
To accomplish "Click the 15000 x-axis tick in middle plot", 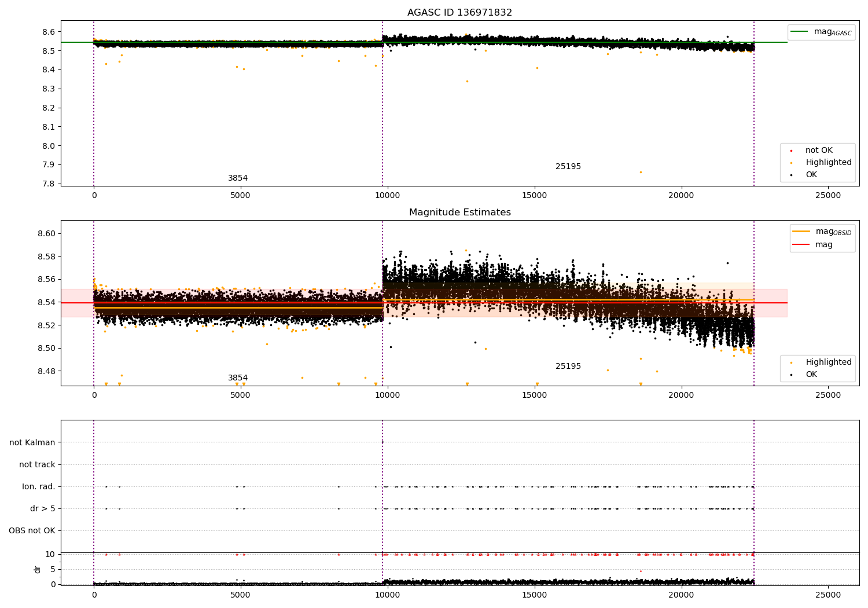I will click(534, 395).
